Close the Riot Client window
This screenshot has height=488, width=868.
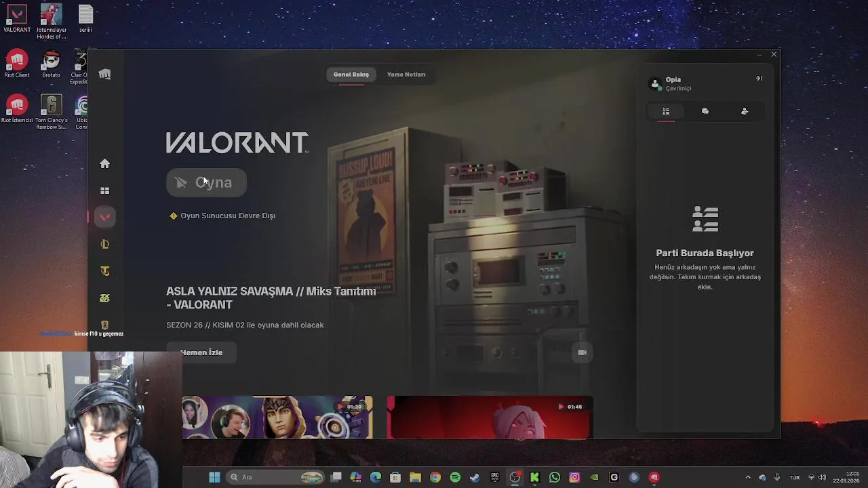(774, 54)
